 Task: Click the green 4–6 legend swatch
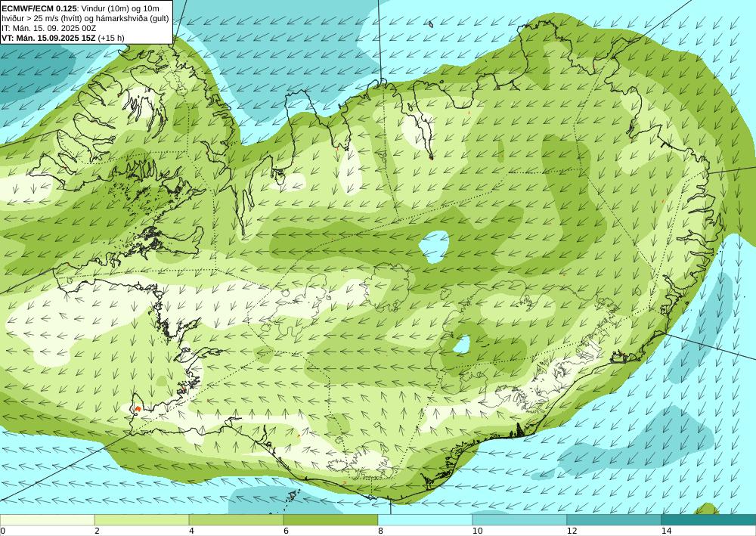click(236, 519)
